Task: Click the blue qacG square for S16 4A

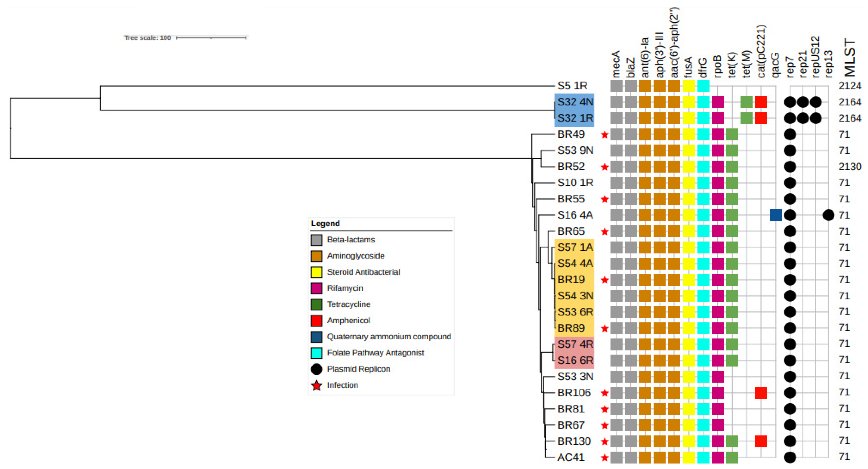Action: tap(775, 215)
